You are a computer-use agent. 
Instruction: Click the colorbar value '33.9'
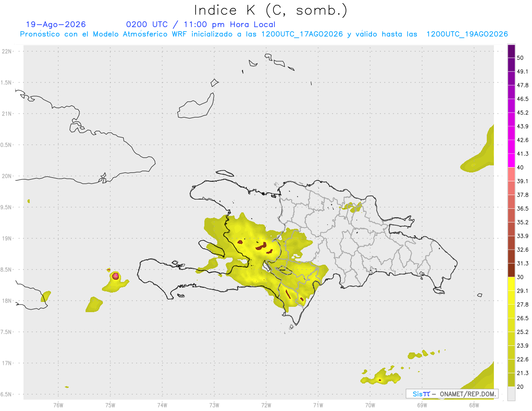point(523,236)
